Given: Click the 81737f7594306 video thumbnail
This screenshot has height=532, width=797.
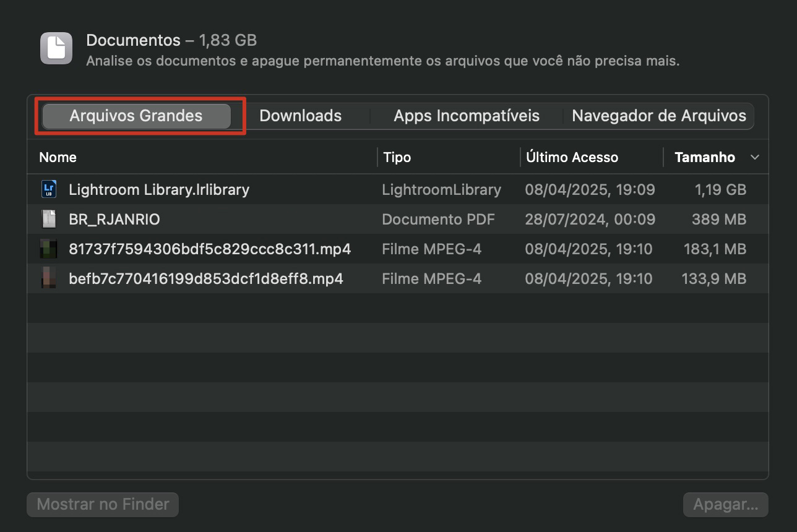Looking at the screenshot, I should 49,249.
